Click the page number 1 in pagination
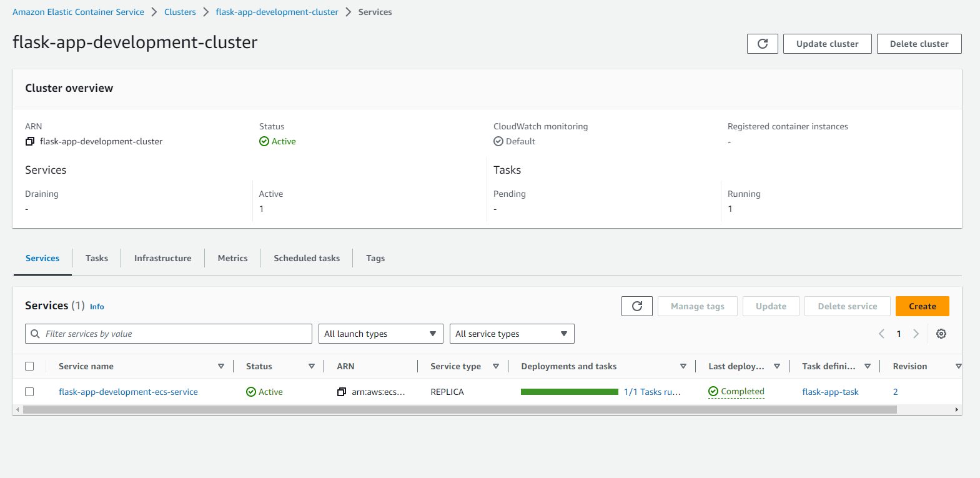This screenshot has height=478, width=980. click(899, 334)
